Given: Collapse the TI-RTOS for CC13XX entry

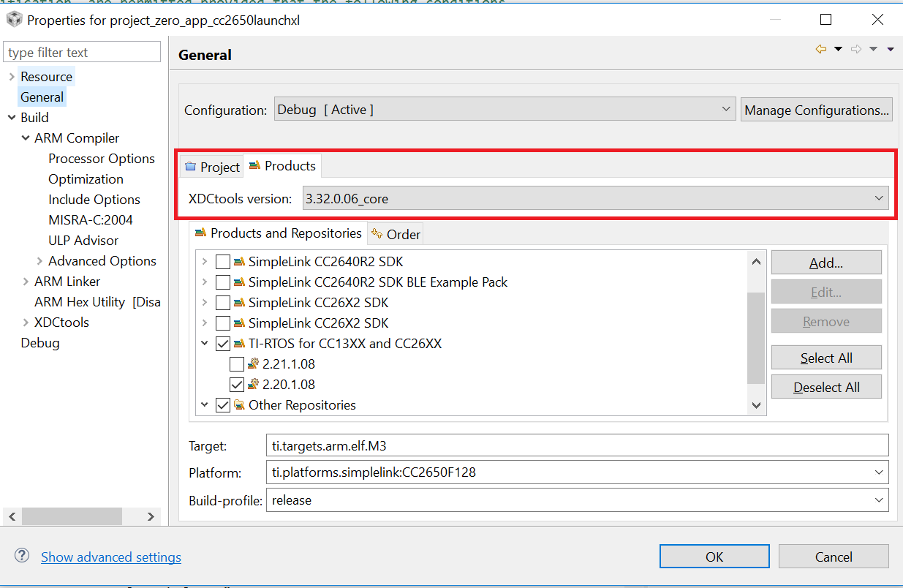Looking at the screenshot, I should coord(204,343).
